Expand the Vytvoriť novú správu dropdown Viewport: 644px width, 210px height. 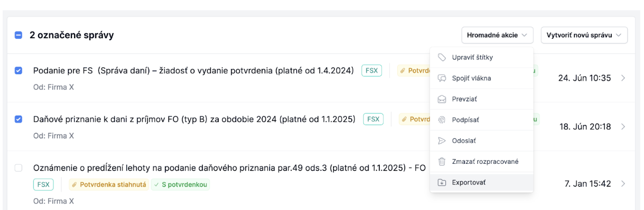(584, 35)
